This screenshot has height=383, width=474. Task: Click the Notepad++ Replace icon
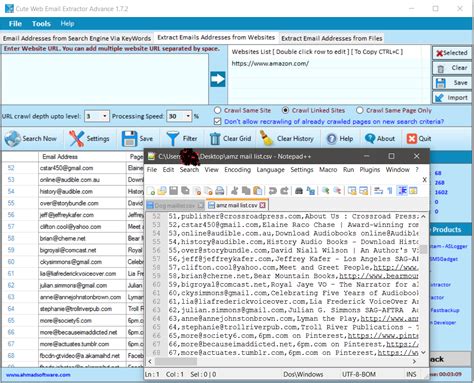click(x=311, y=191)
